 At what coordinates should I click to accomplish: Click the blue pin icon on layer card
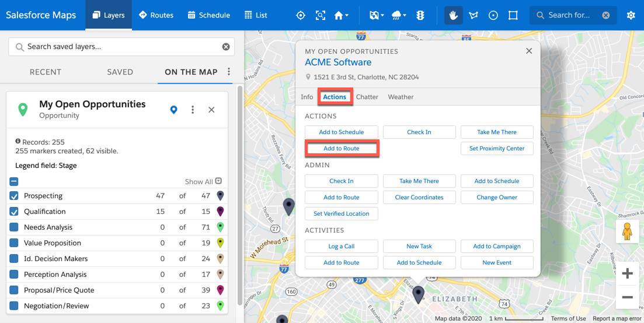[x=174, y=110]
